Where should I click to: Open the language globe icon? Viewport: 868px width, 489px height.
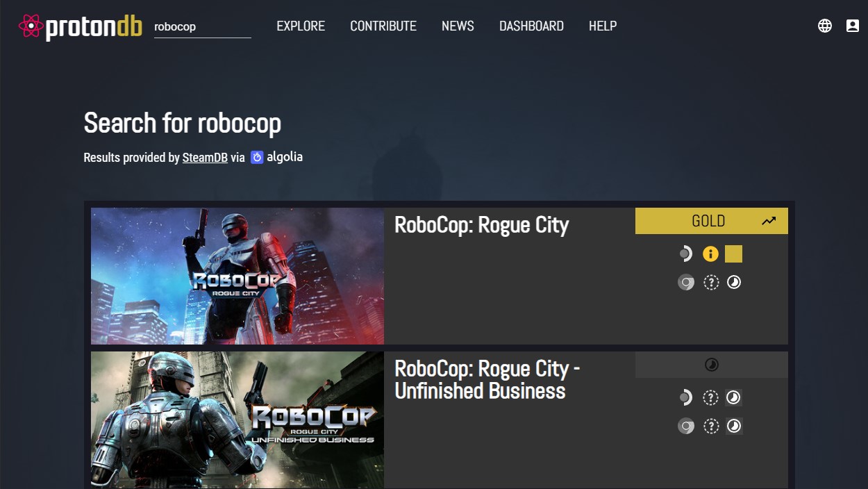click(825, 26)
